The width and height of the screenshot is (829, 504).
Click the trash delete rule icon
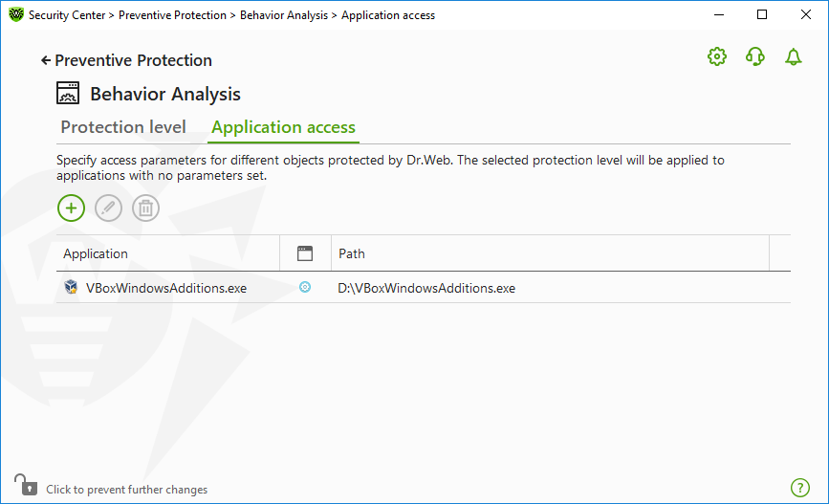(146, 208)
